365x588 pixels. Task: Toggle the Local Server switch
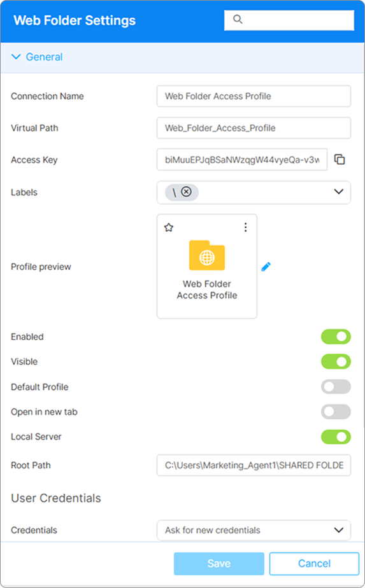(x=336, y=437)
